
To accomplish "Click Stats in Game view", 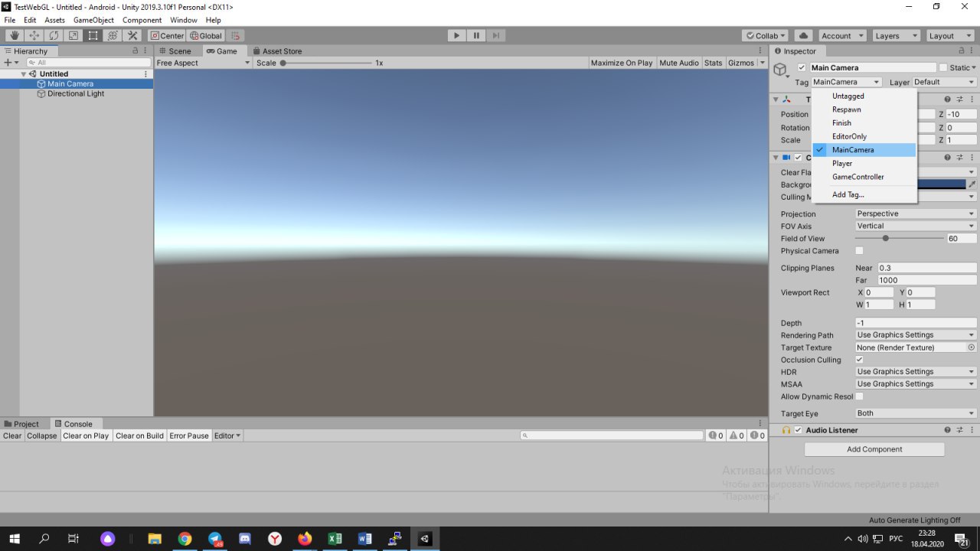I will (x=713, y=63).
